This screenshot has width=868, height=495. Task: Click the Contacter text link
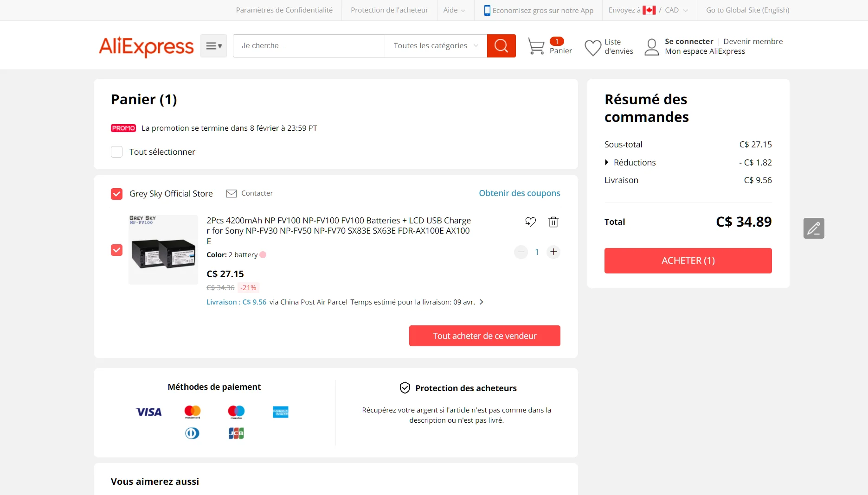(257, 193)
